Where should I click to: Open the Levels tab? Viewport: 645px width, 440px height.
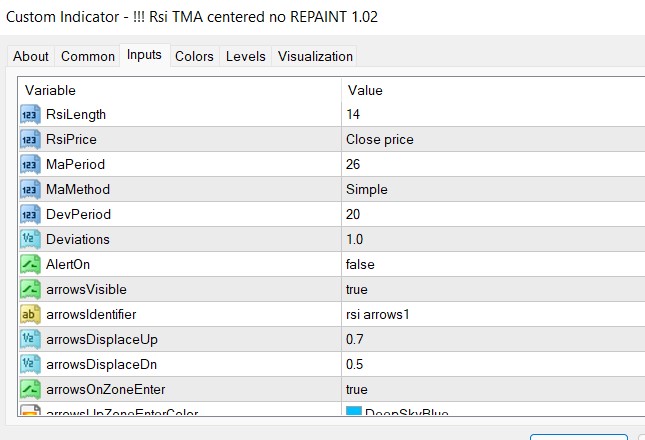click(245, 56)
